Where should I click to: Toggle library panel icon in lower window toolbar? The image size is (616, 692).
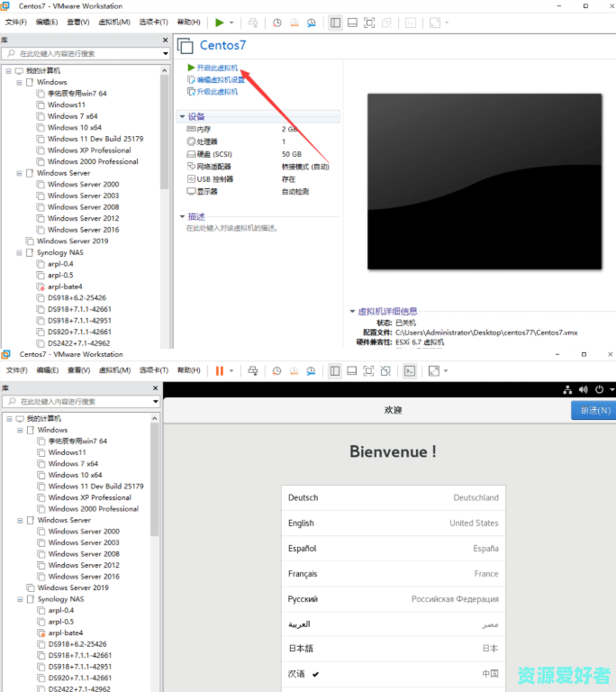pos(335,370)
